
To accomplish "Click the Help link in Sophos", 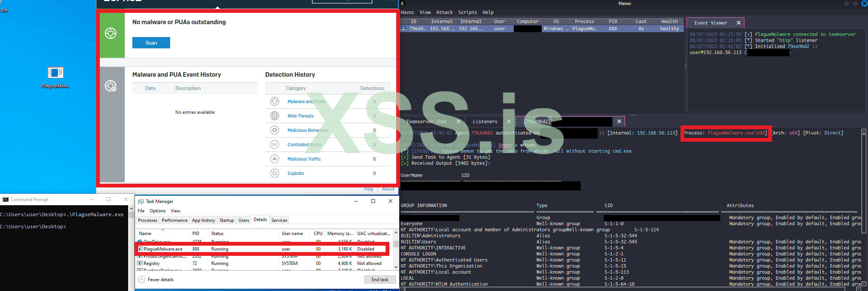I will coord(369,189).
